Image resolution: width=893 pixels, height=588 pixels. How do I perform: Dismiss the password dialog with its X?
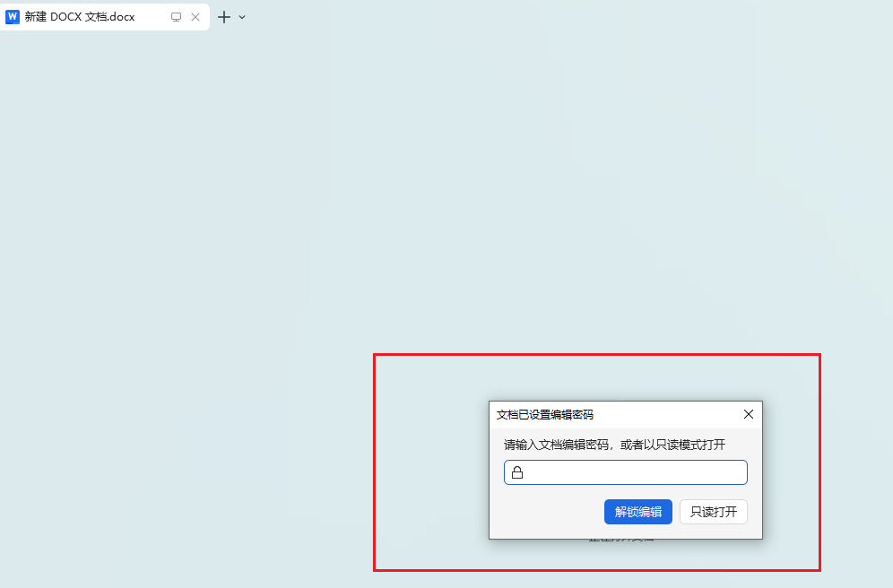pyautogui.click(x=749, y=414)
